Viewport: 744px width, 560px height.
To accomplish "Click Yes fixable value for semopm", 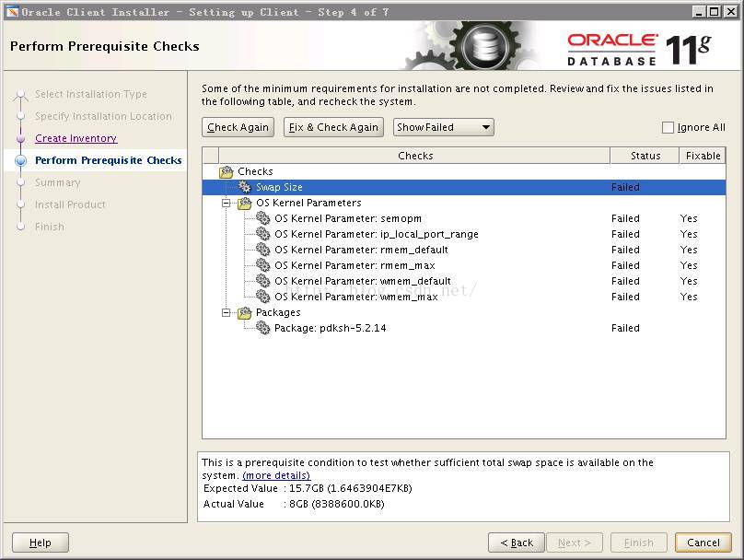I will (689, 218).
